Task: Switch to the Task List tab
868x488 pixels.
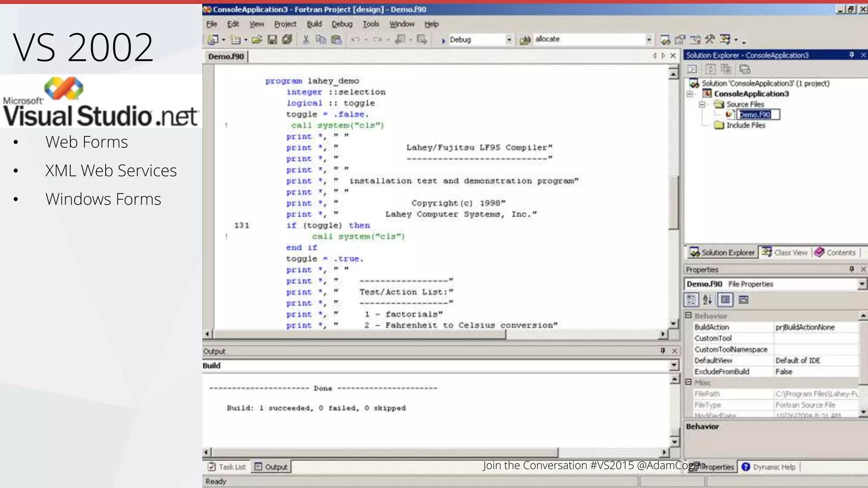Action: point(227,467)
